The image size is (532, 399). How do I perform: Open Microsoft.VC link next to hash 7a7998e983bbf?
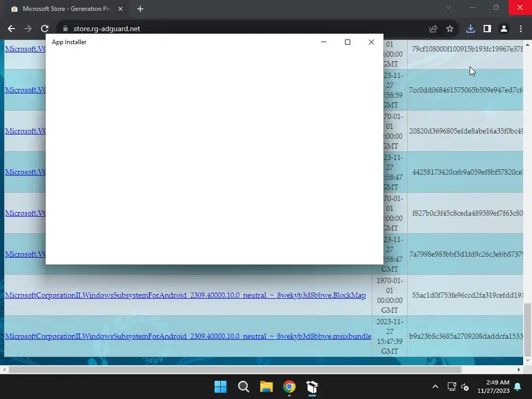tap(25, 254)
